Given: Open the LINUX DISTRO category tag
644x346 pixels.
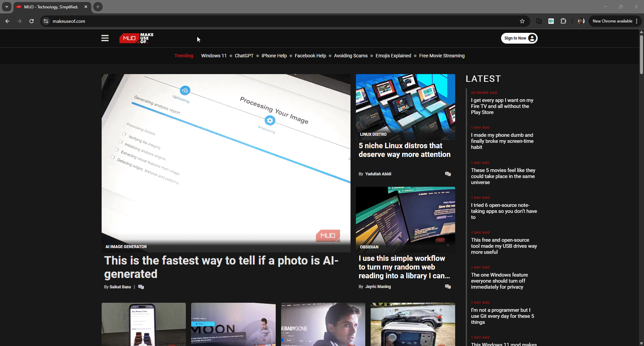Looking at the screenshot, I should click(373, 134).
